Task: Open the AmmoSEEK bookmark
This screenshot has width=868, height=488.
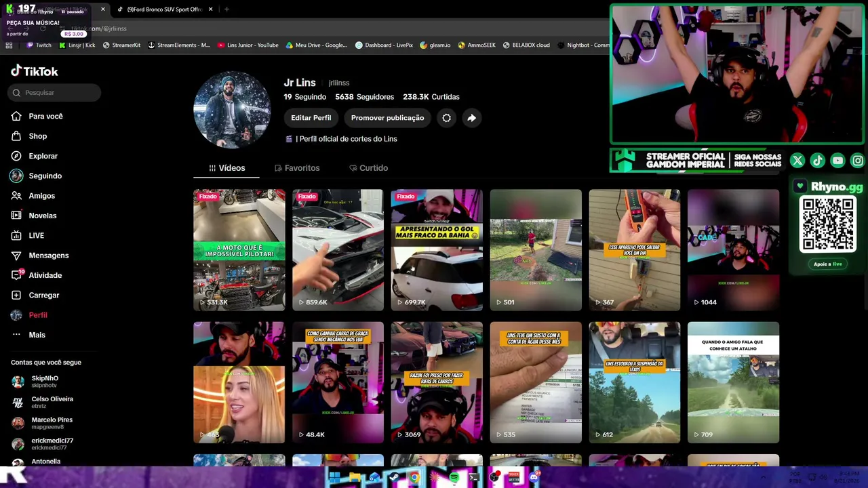Action: pos(477,45)
